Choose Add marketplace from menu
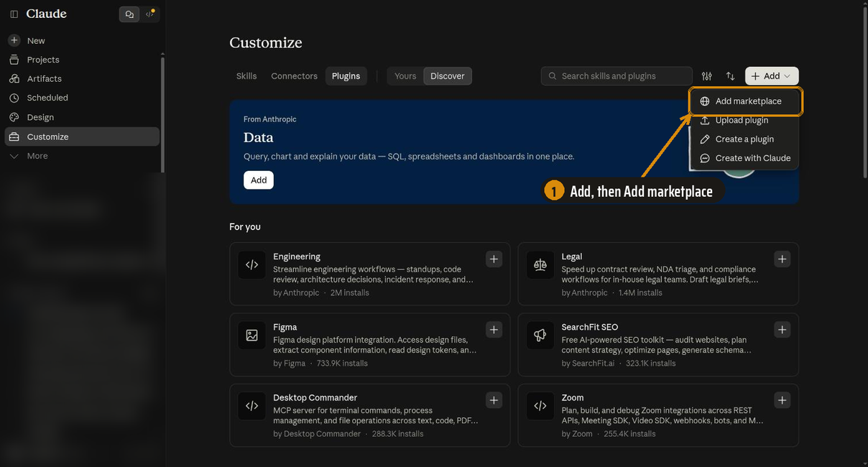 [746, 101]
